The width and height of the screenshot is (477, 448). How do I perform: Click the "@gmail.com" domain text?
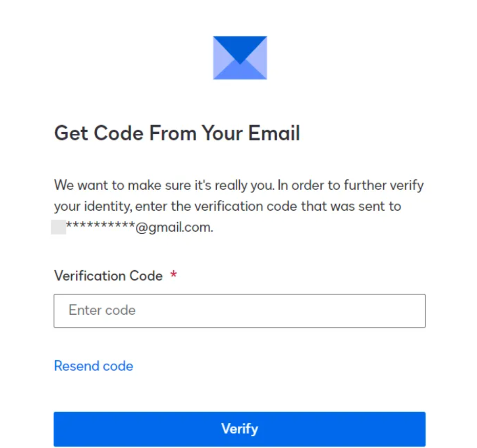click(x=174, y=228)
